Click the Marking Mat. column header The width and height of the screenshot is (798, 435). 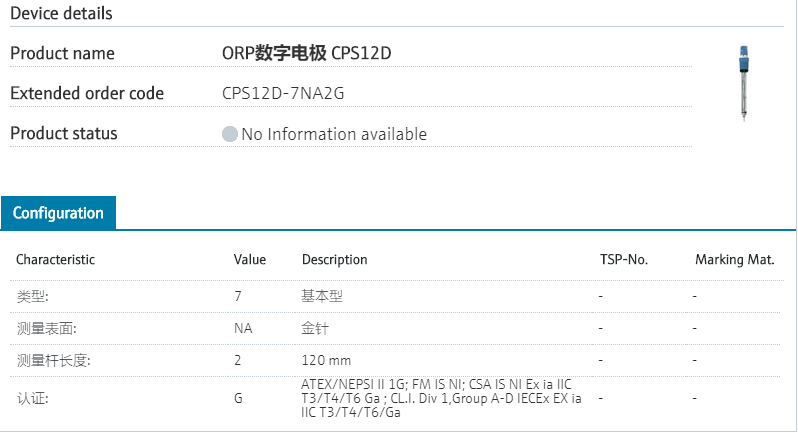735,260
